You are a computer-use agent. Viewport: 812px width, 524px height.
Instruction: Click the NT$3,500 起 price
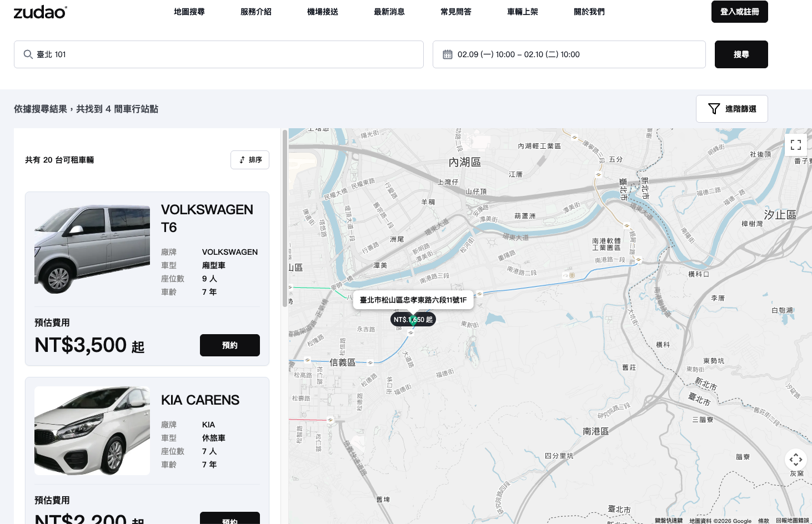coord(89,345)
